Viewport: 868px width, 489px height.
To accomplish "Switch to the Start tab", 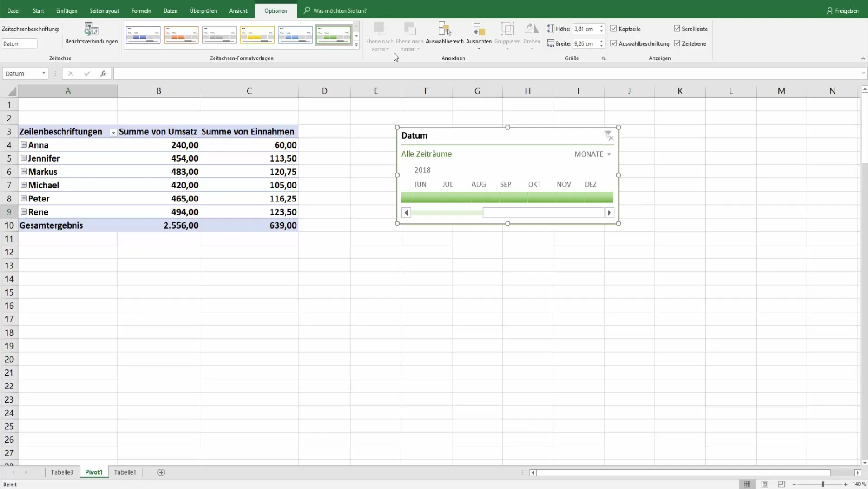I will pyautogui.click(x=38, y=10).
